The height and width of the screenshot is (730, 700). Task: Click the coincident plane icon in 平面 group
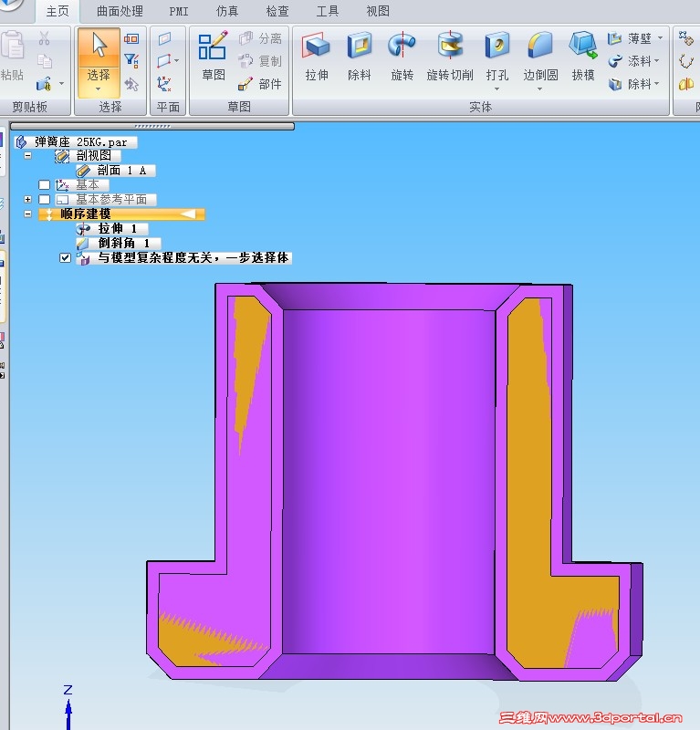click(x=164, y=38)
